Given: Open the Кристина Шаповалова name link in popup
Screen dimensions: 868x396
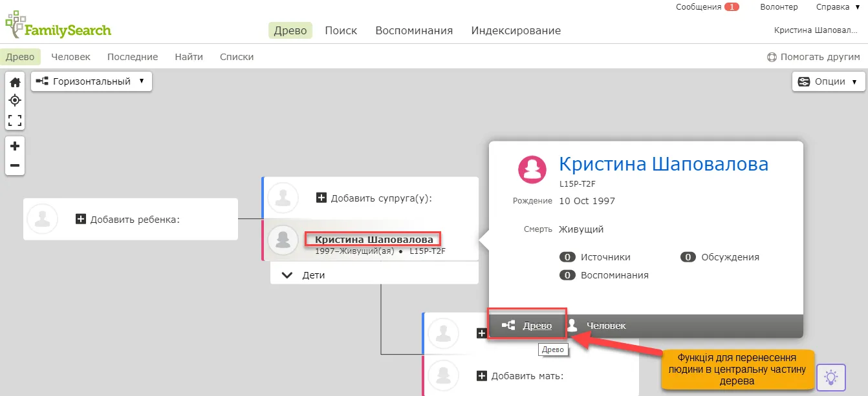Looking at the screenshot, I should [663, 164].
